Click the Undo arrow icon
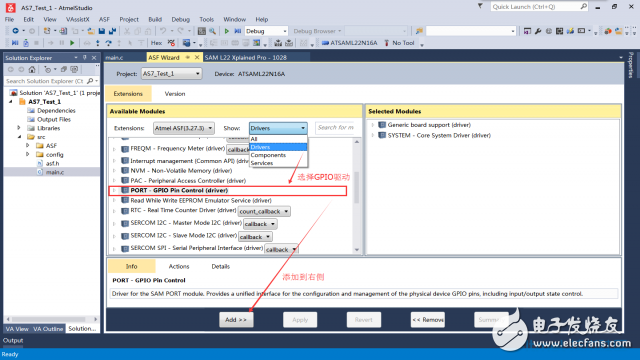This screenshot has height=360, width=640. click(x=163, y=31)
